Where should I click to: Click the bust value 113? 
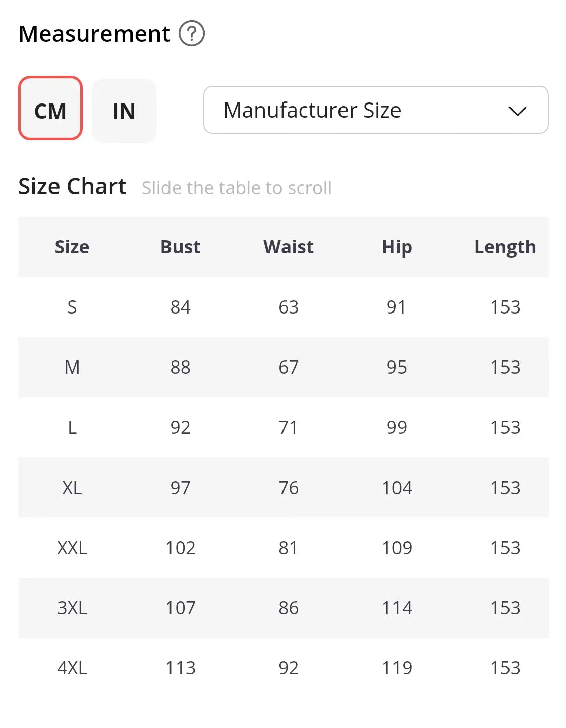[x=180, y=668]
